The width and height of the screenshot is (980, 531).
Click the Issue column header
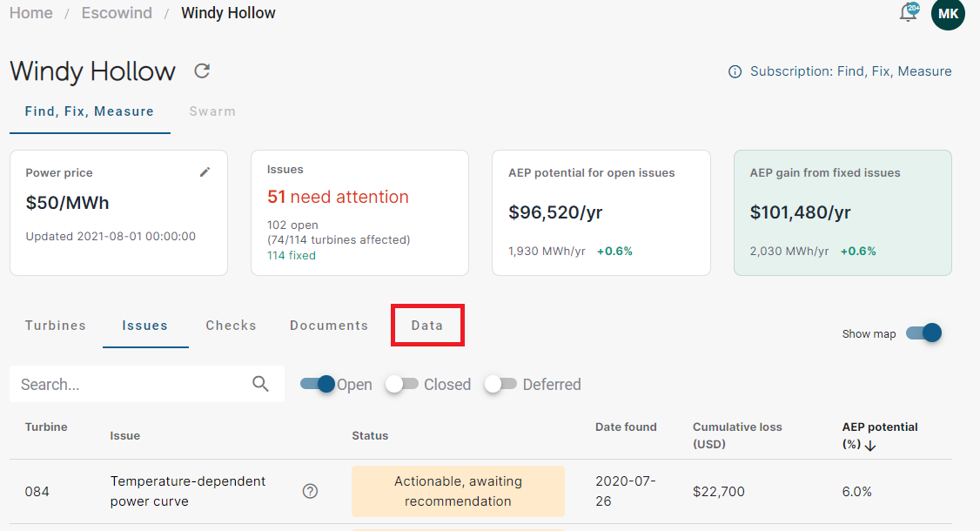coord(125,435)
